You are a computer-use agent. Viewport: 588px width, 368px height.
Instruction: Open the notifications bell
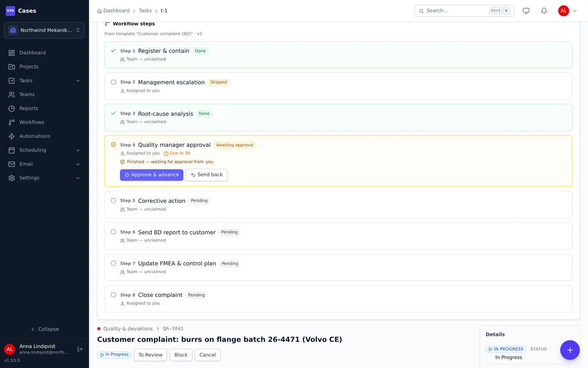coord(544,11)
